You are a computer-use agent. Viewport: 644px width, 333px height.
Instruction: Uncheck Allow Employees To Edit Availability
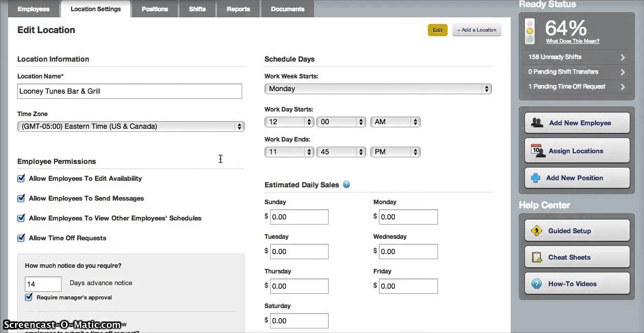[x=21, y=179]
